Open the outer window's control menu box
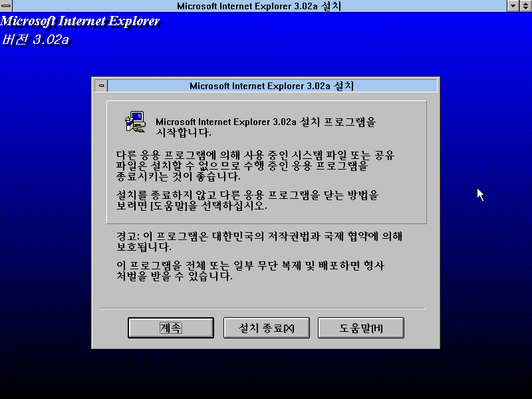The image size is (532, 399). point(6,5)
